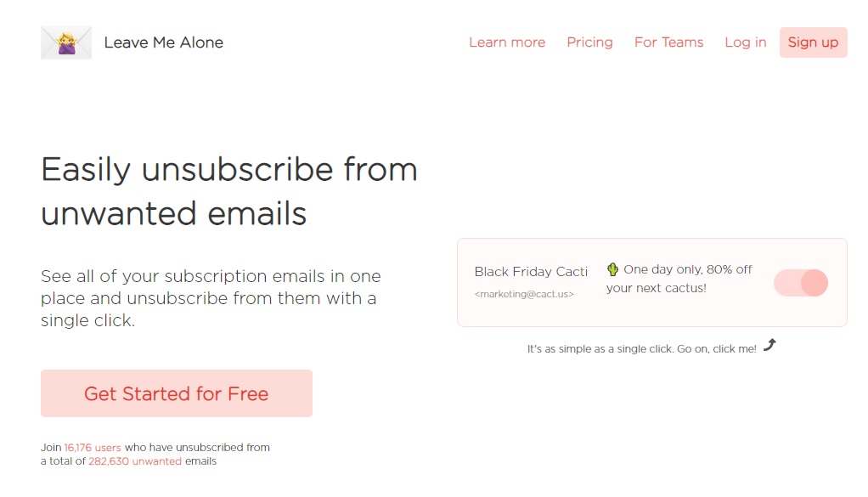
Task: Open the For Teams page
Action: click(668, 42)
